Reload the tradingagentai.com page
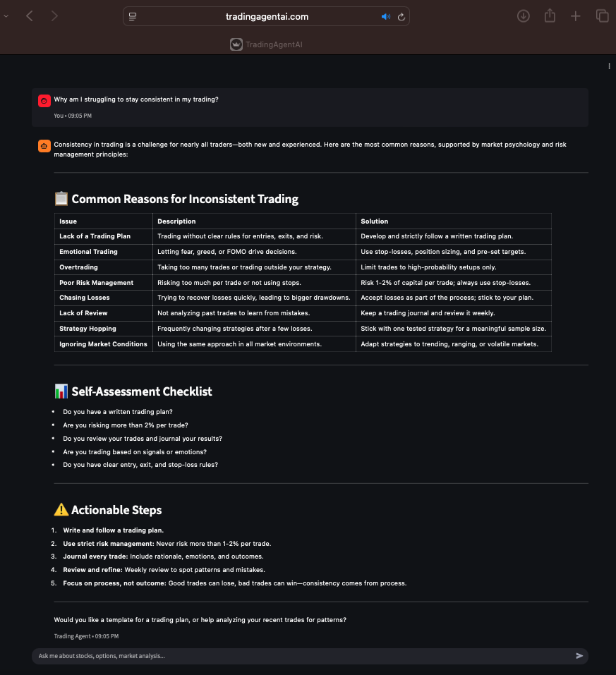 coord(401,17)
